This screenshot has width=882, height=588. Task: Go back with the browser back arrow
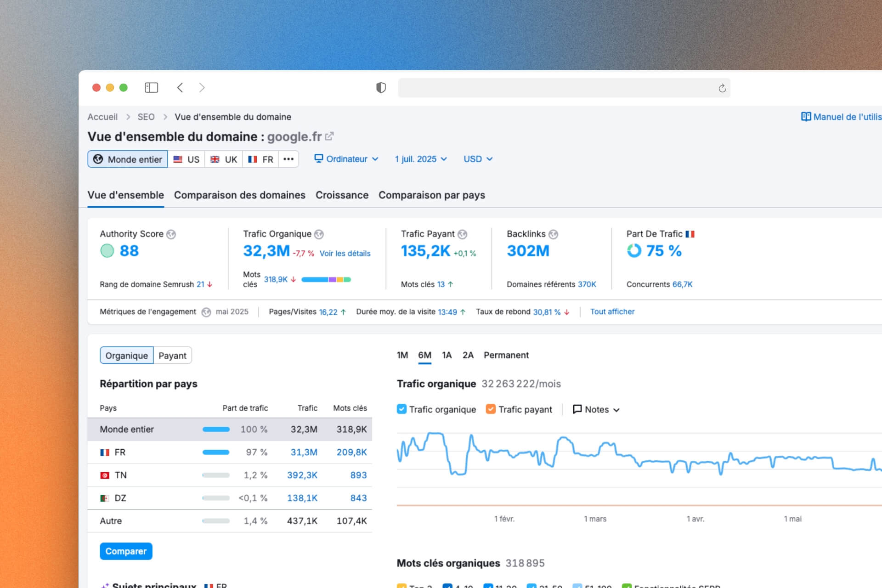coord(180,88)
